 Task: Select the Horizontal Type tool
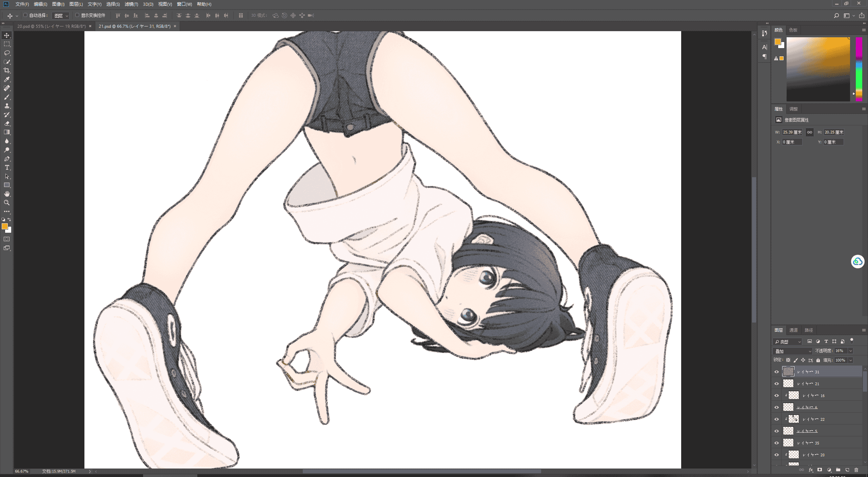pos(7,167)
